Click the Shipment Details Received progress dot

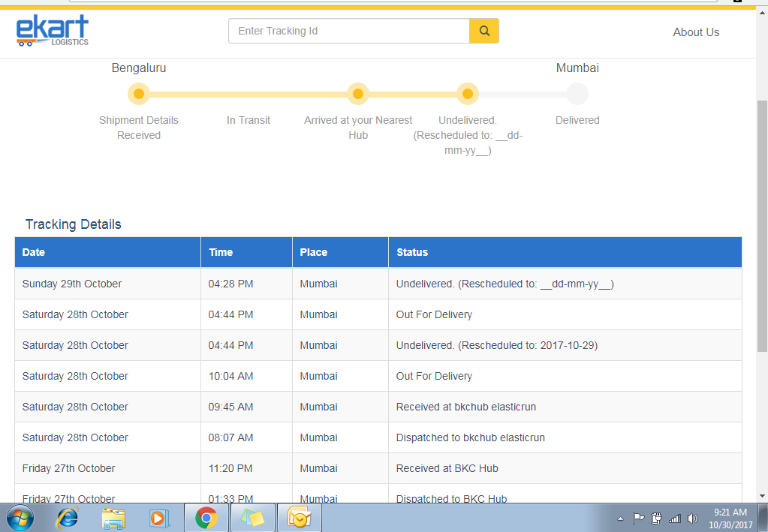pyautogui.click(x=138, y=94)
